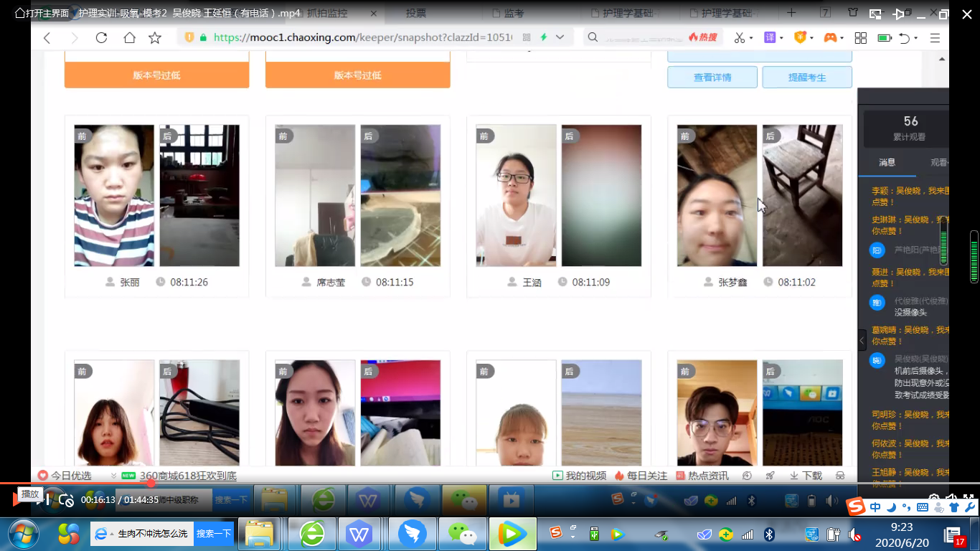Open the 下载 downloads link in status bar

806,476
